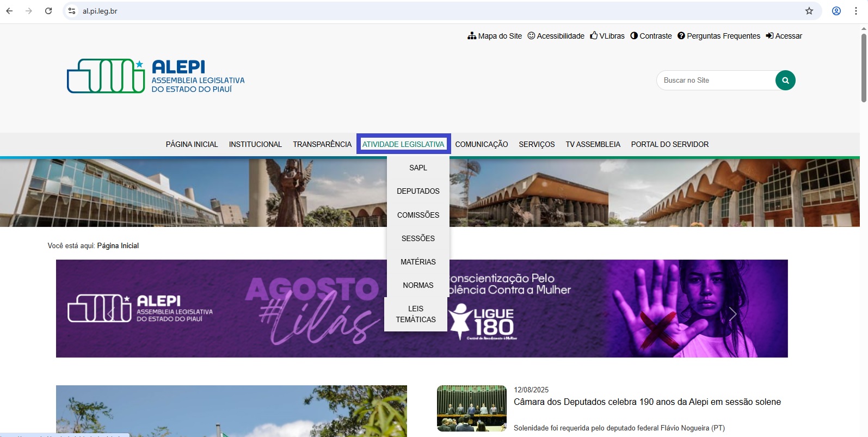Choose Deputados in Atividade Legislativa submenu
The image size is (868, 437).
point(418,191)
